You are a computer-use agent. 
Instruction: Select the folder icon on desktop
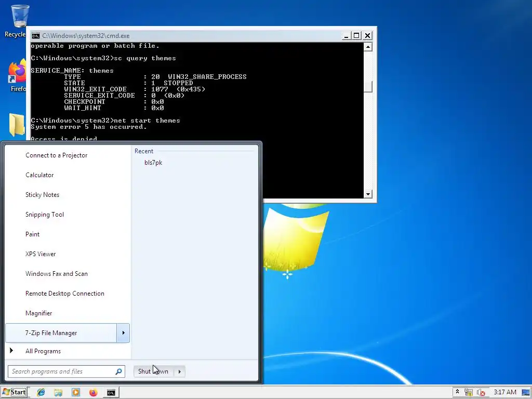coord(17,125)
